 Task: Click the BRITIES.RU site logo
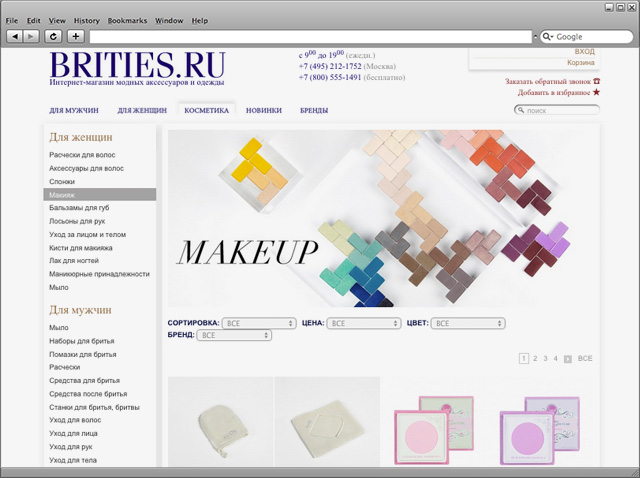pos(137,66)
